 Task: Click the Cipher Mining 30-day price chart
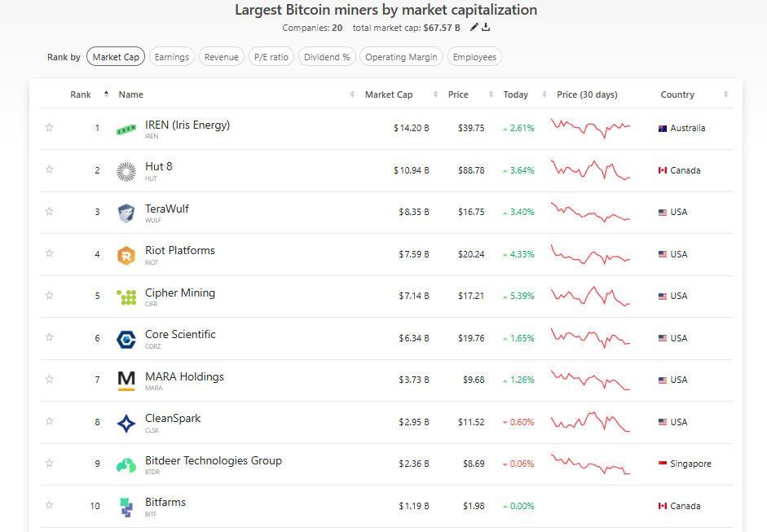590,296
